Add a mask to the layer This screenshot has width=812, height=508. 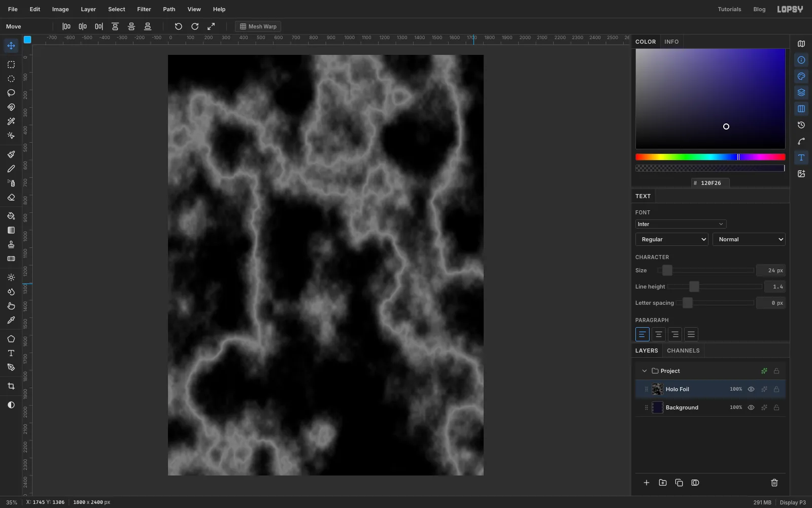[695, 483]
